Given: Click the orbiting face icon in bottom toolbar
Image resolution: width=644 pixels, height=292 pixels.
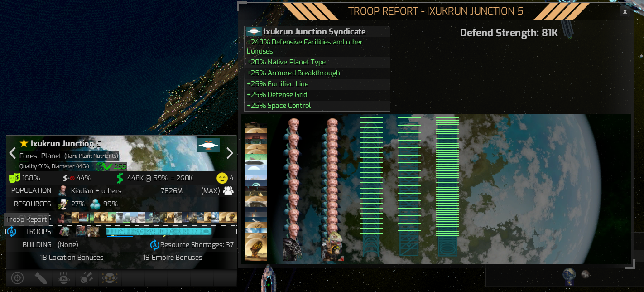Looking at the screenshot, I should click(x=110, y=277).
